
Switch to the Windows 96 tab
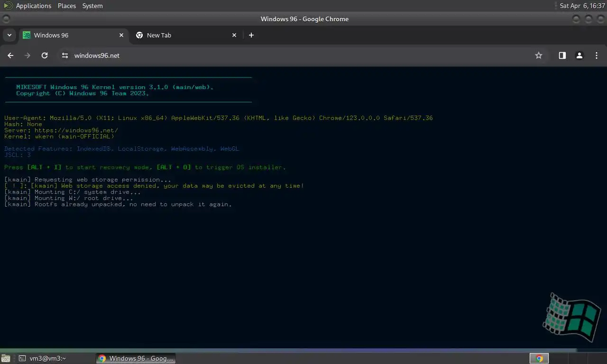pos(74,35)
